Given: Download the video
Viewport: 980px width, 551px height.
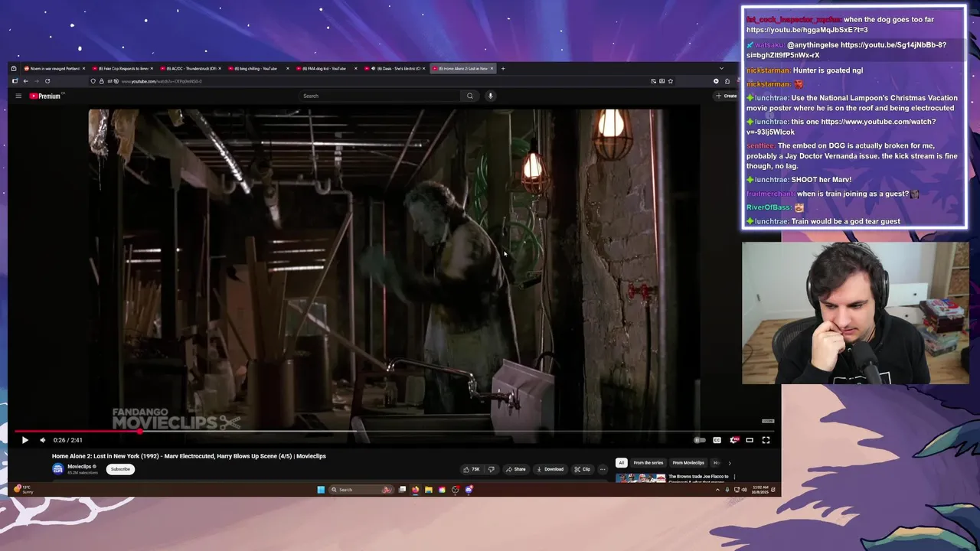Looking at the screenshot, I should click(550, 469).
